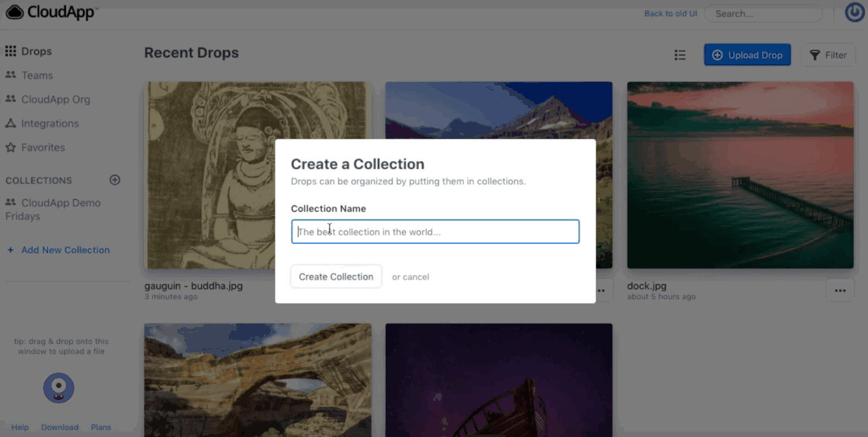This screenshot has height=437, width=868.
Task: Open Drops in sidebar
Action: (x=28, y=52)
